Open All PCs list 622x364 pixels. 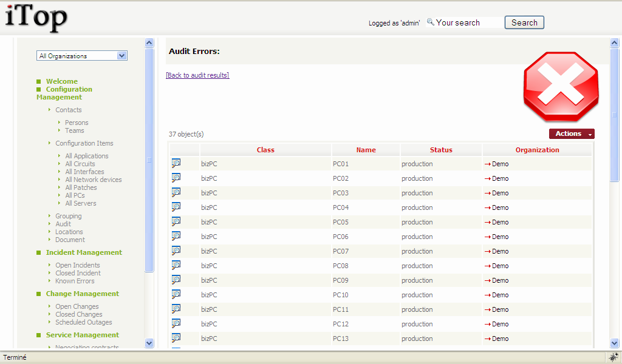coord(75,195)
